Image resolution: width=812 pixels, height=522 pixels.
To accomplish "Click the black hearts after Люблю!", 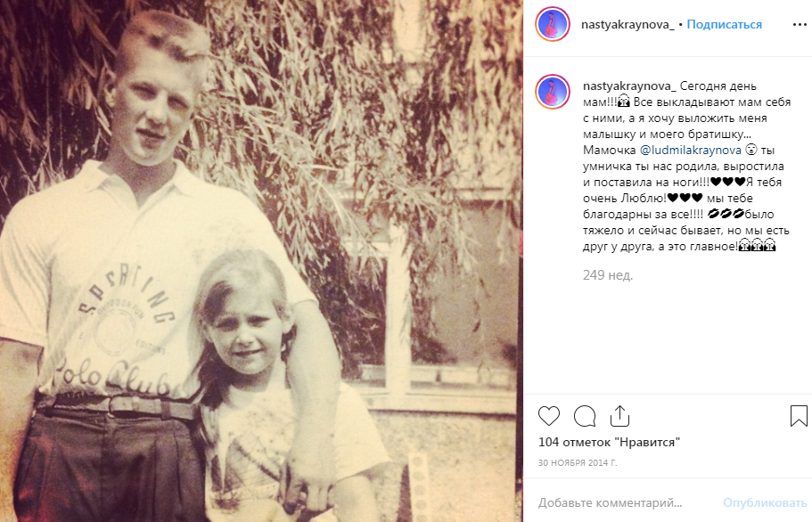I will click(x=685, y=198).
